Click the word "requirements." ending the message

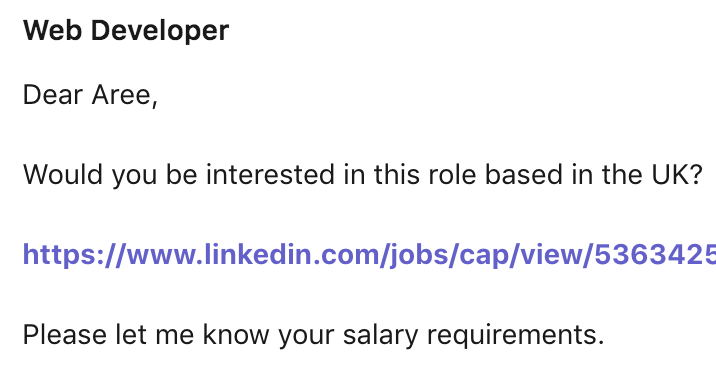coord(516,335)
